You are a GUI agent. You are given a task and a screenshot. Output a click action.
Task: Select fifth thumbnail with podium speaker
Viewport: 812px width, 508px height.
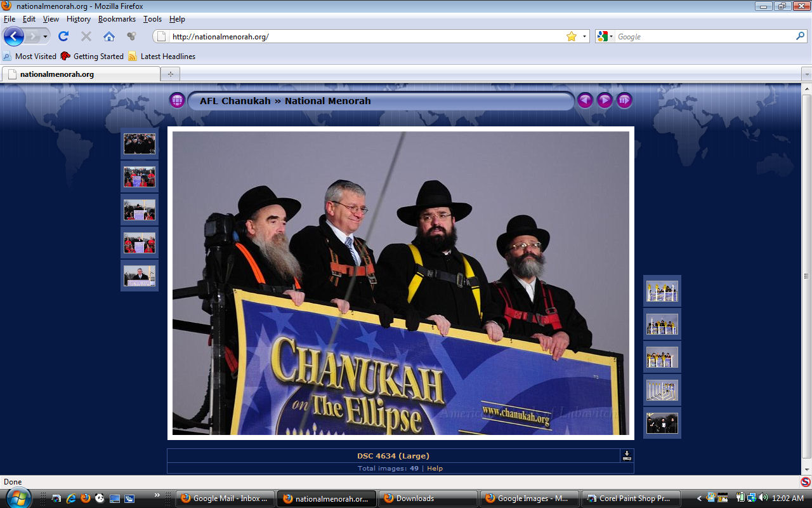140,276
